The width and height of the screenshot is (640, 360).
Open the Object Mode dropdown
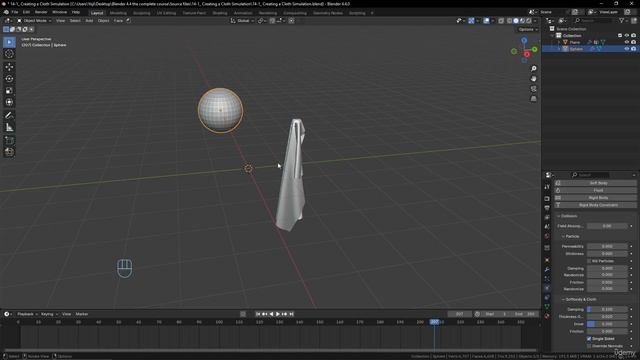pos(34,21)
